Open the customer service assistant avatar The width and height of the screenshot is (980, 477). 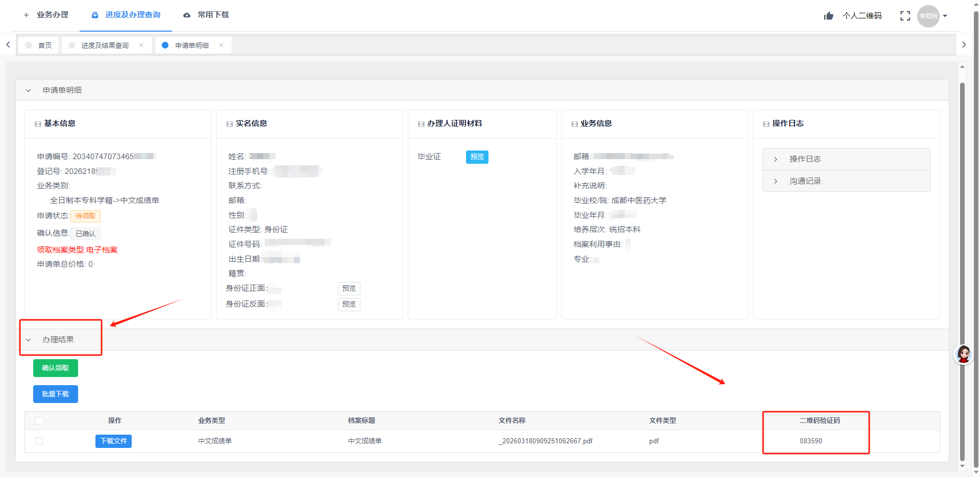pos(964,354)
